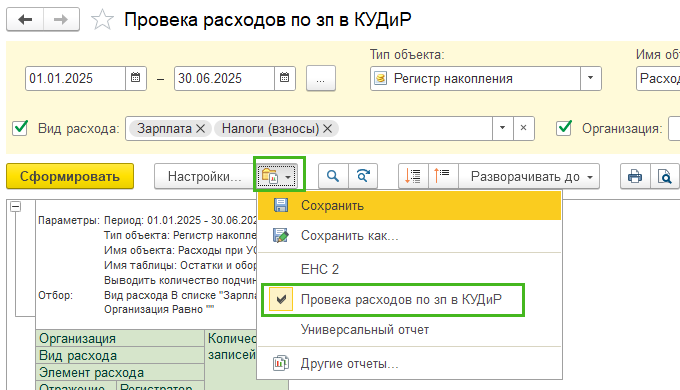This screenshot has height=390, width=680.
Task: Open calendar for start date 01.01.2025
Action: (x=136, y=78)
